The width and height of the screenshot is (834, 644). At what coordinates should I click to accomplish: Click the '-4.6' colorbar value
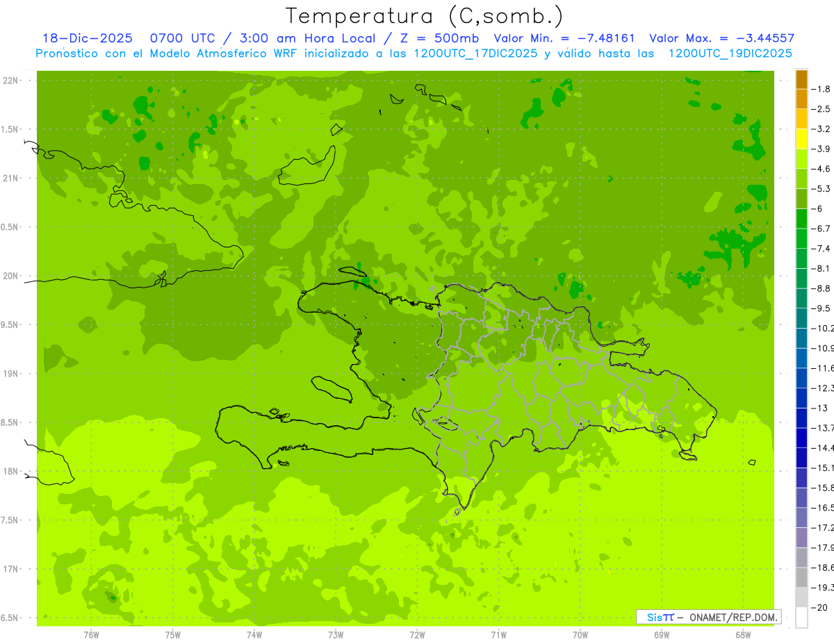[821, 169]
